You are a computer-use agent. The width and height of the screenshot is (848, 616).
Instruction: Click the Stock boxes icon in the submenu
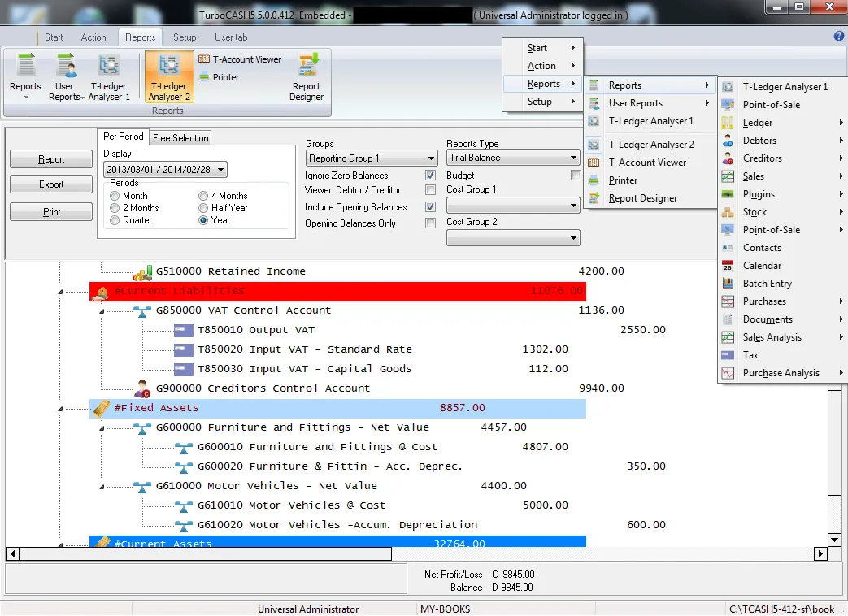(x=728, y=212)
